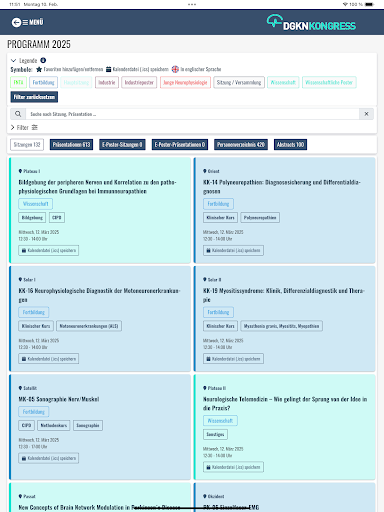Select the Sitzungen 132 tab
Viewport: 384px width, 512px height.
coord(27,145)
